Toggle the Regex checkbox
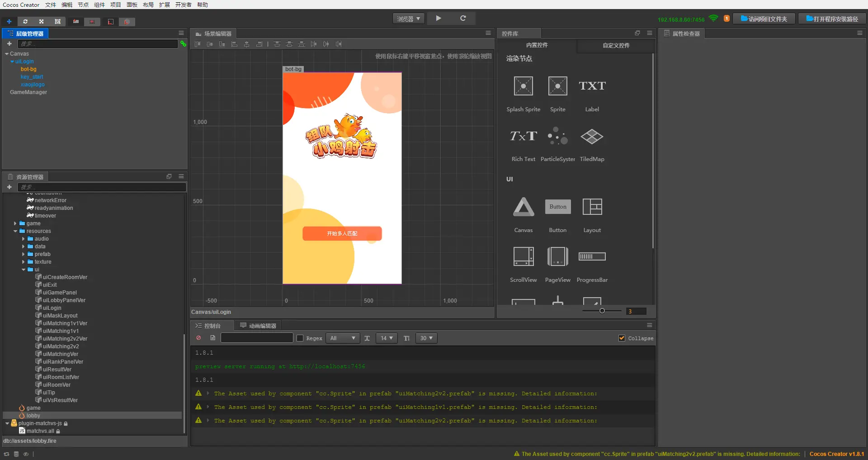868x460 pixels. 300,338
